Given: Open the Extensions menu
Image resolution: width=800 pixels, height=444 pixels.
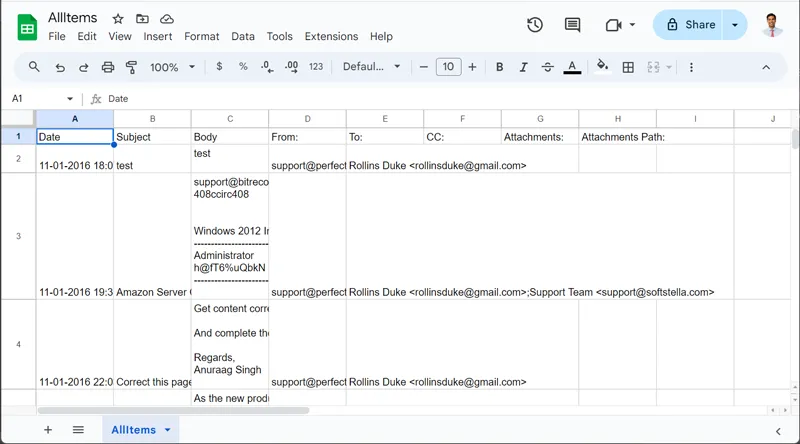Looking at the screenshot, I should [x=331, y=36].
